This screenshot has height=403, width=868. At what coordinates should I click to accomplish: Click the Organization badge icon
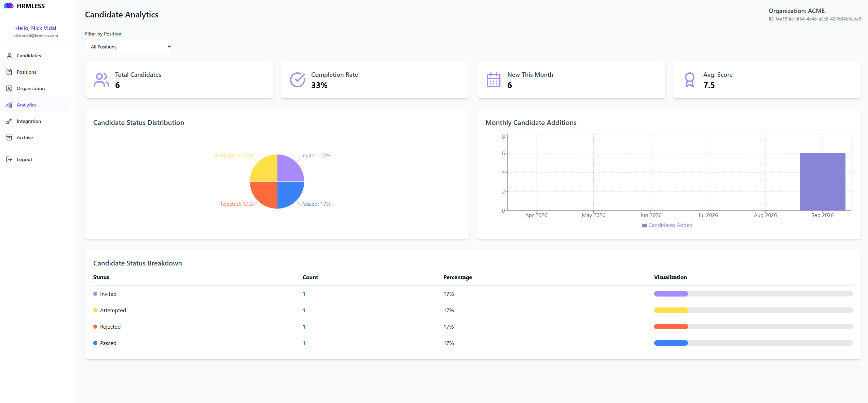click(9, 88)
